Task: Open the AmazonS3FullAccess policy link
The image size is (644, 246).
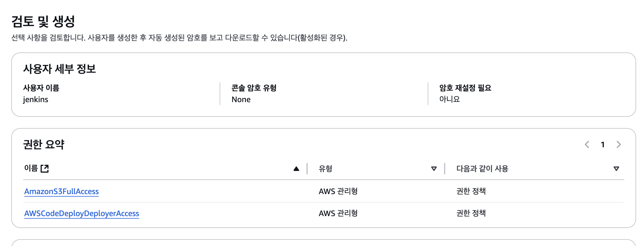Action: click(x=61, y=191)
